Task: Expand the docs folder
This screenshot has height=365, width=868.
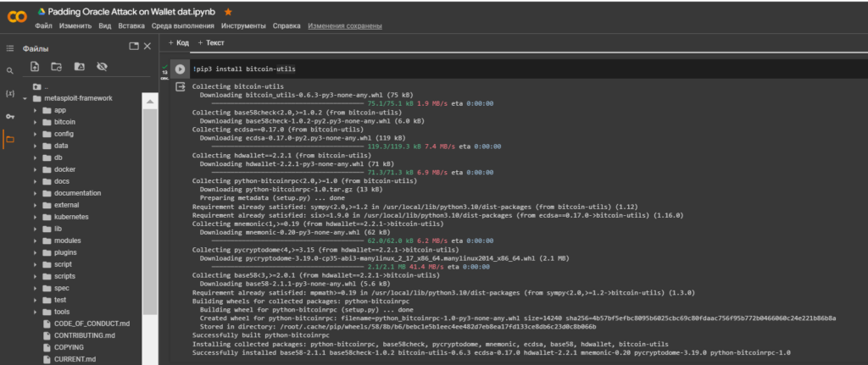Action: pos(35,181)
